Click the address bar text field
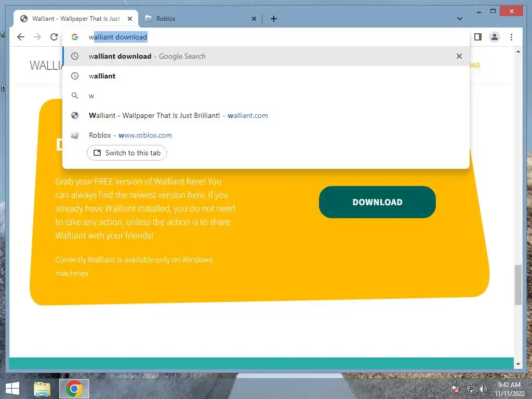Screen dimensions: 532x399 [x=267, y=37]
